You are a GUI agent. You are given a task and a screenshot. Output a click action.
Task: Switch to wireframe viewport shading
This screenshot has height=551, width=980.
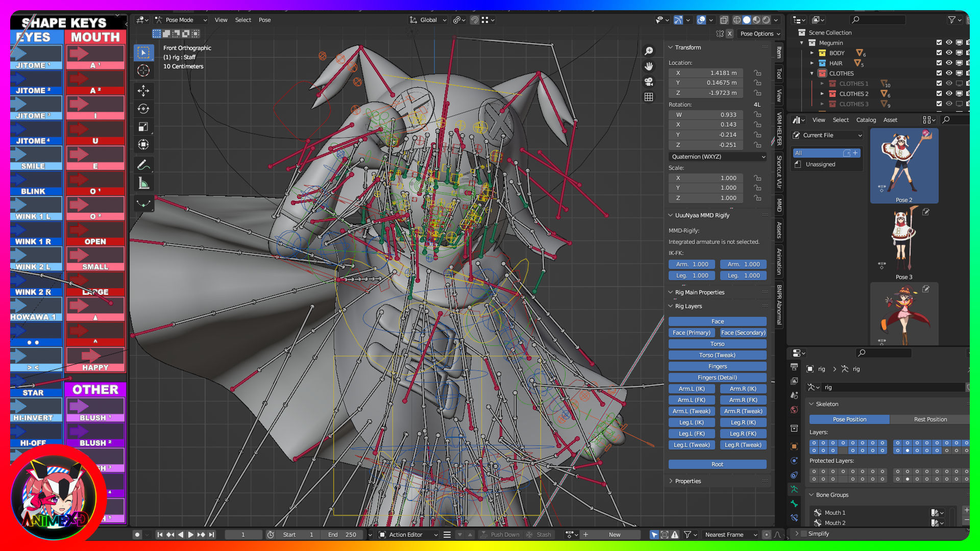pyautogui.click(x=737, y=20)
